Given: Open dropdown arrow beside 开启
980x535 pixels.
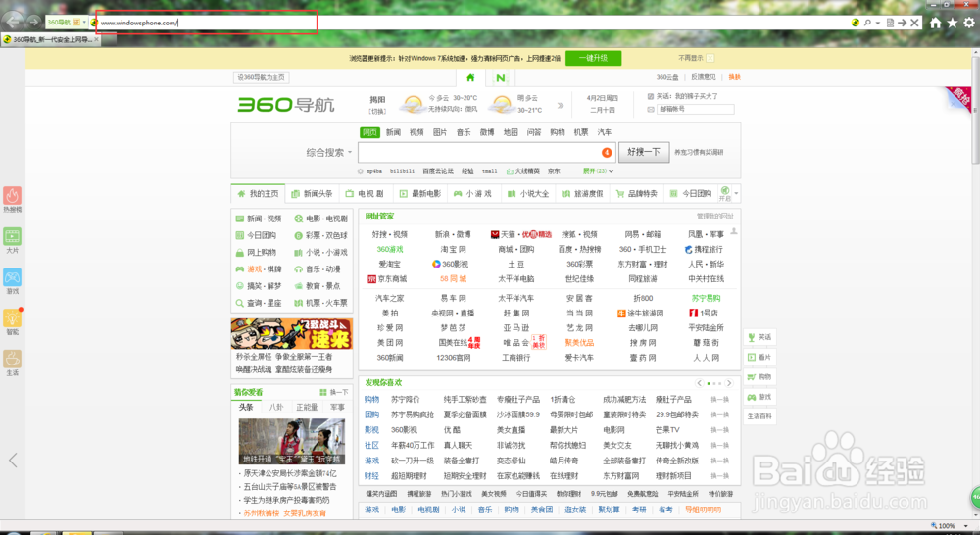Looking at the screenshot, I should click(736, 194).
